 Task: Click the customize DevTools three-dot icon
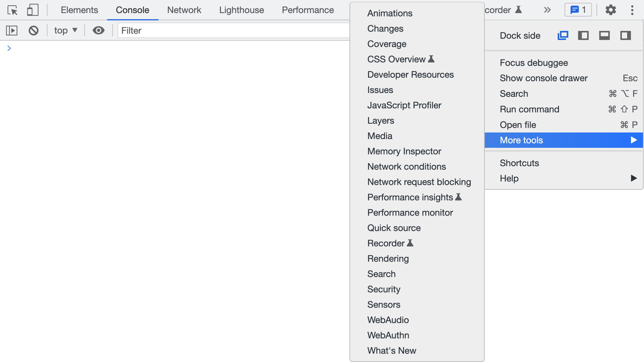(x=632, y=10)
